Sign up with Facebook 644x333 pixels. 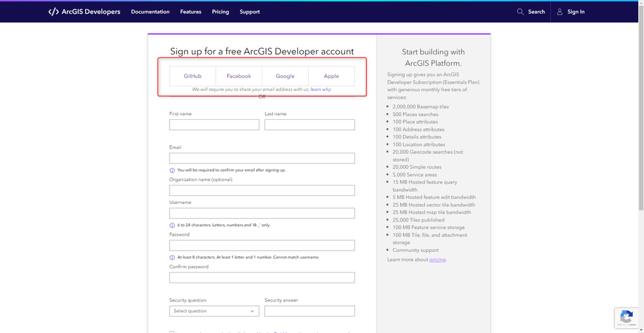pyautogui.click(x=239, y=76)
